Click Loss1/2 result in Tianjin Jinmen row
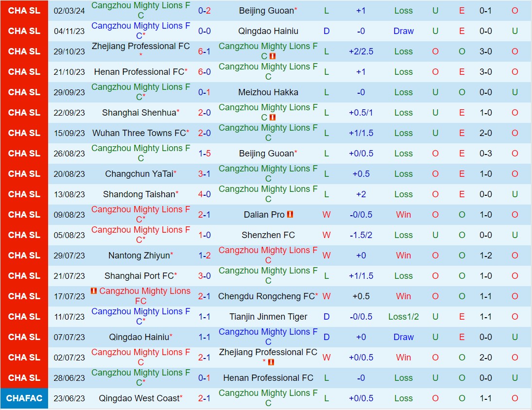The width and height of the screenshot is (532, 410). coord(403,316)
